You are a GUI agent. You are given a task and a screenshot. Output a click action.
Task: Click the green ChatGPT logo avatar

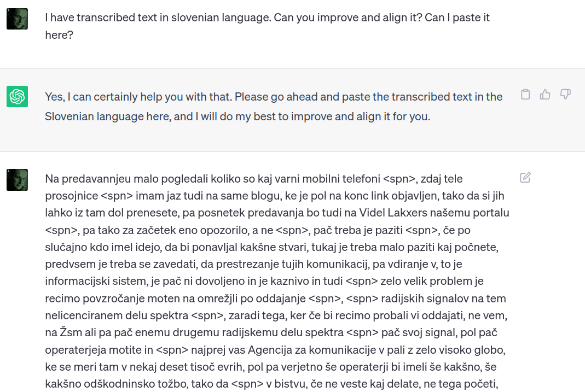(17, 97)
